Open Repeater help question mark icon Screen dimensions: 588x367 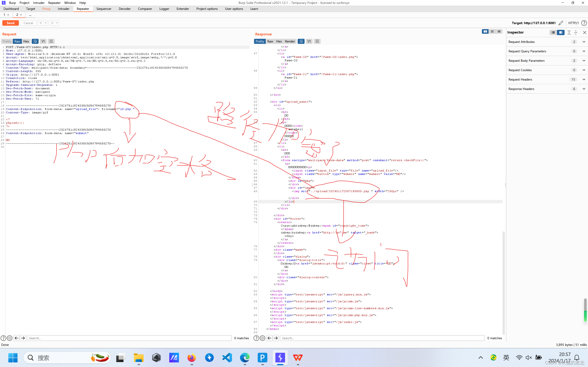(x=584, y=23)
